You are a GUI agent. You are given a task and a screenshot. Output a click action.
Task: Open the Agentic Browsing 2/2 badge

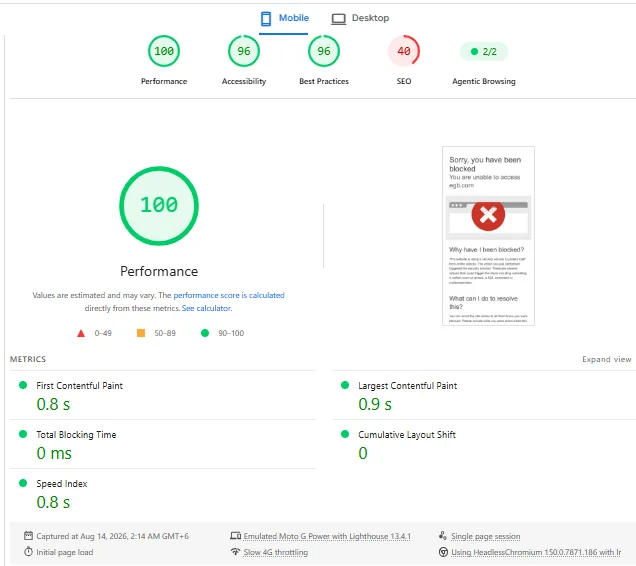coord(483,52)
